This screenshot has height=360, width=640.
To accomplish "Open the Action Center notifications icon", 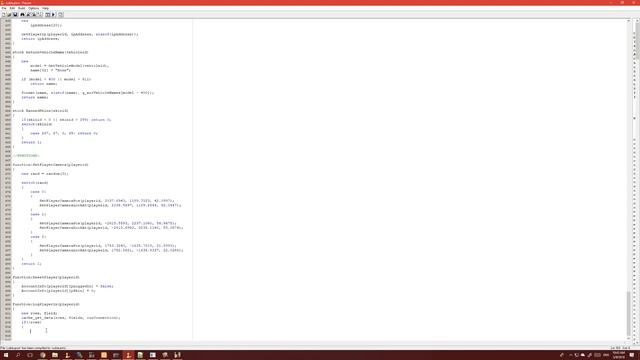I will (632, 355).
